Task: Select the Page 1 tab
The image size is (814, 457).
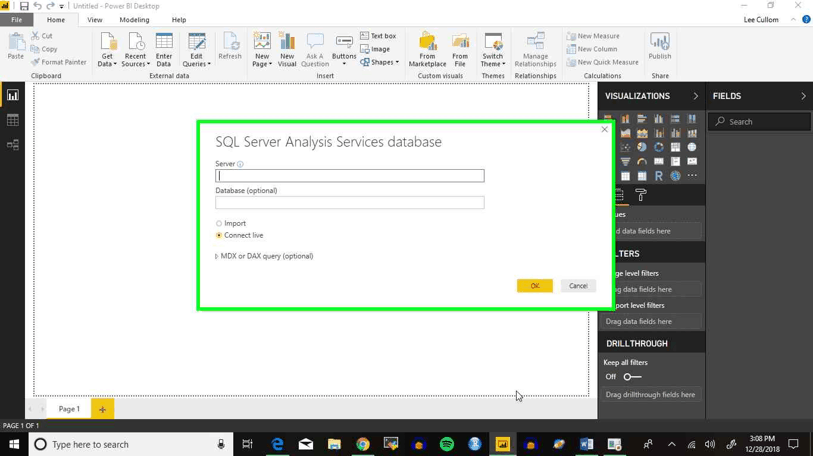Action: pyautogui.click(x=69, y=409)
